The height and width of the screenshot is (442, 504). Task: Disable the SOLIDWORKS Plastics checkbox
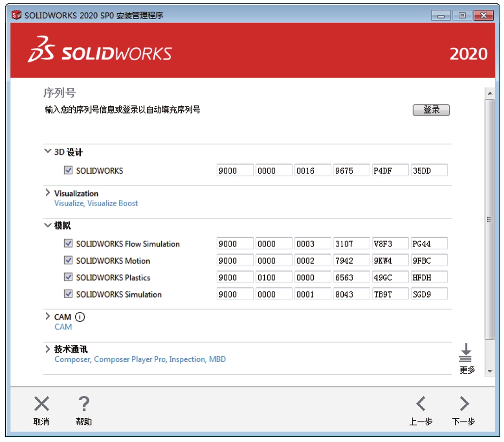point(68,277)
